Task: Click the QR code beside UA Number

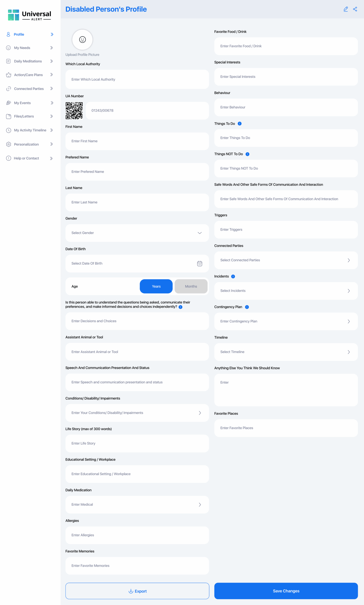Action: coord(74,111)
